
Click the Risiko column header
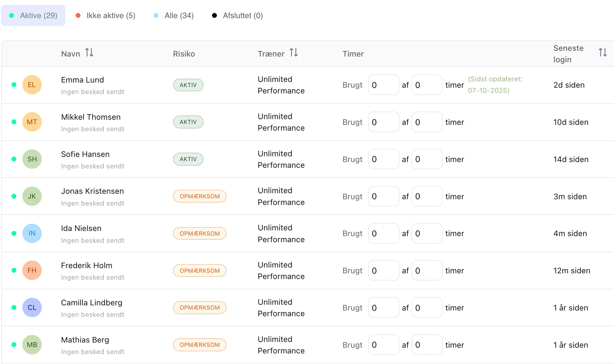pos(184,54)
